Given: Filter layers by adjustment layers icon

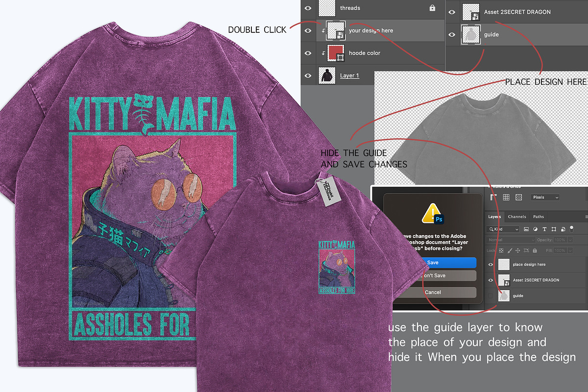Looking at the screenshot, I should pyautogui.click(x=535, y=229).
